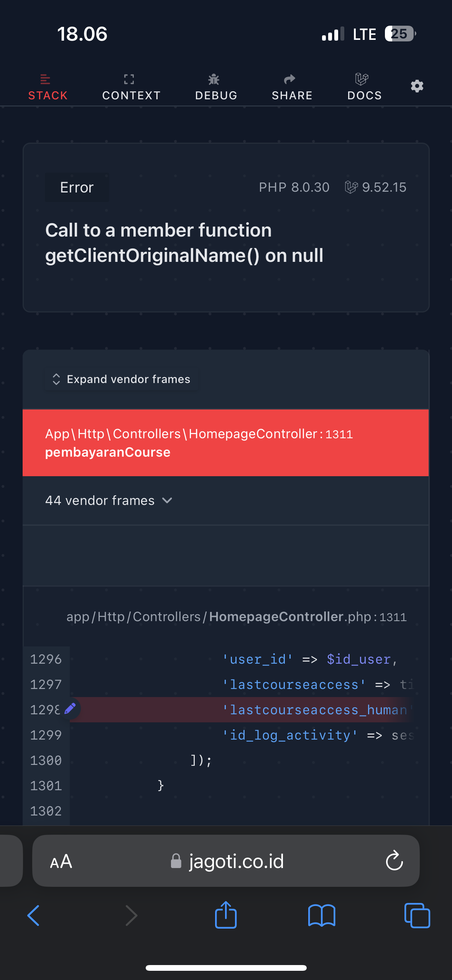Click the Laravel 9.52.15 version label
Viewport: 452px width, 980px height.
(376, 187)
